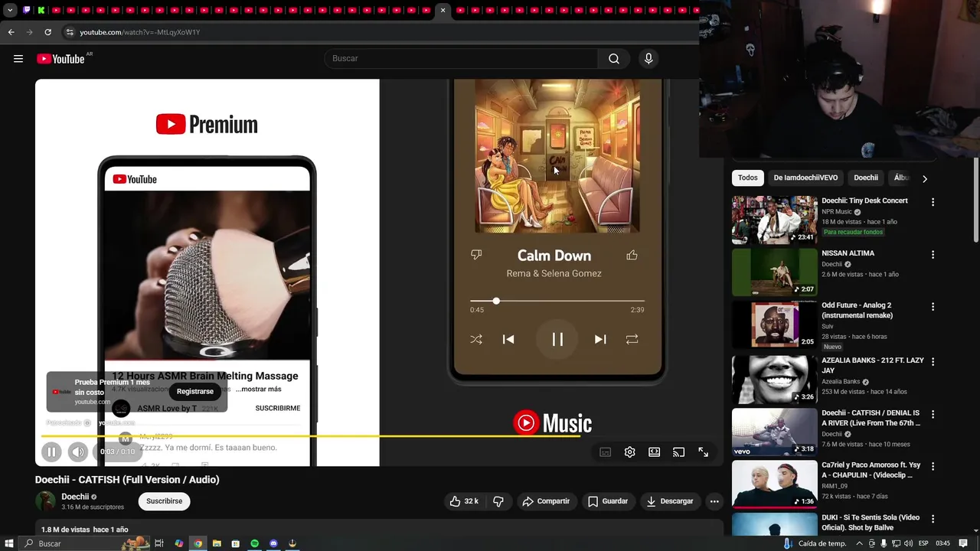Start voice search with microphone icon
Viewport: 980px width, 551px height.
click(x=648, y=58)
